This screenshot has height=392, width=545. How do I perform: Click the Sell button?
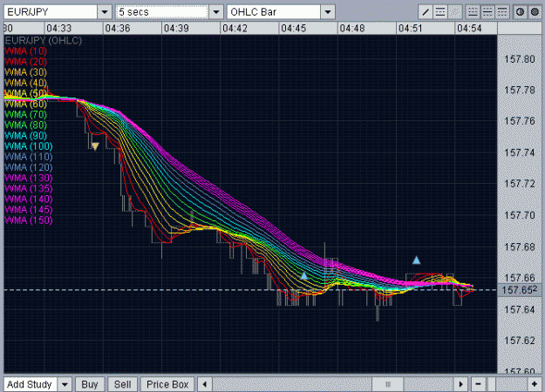point(123,384)
